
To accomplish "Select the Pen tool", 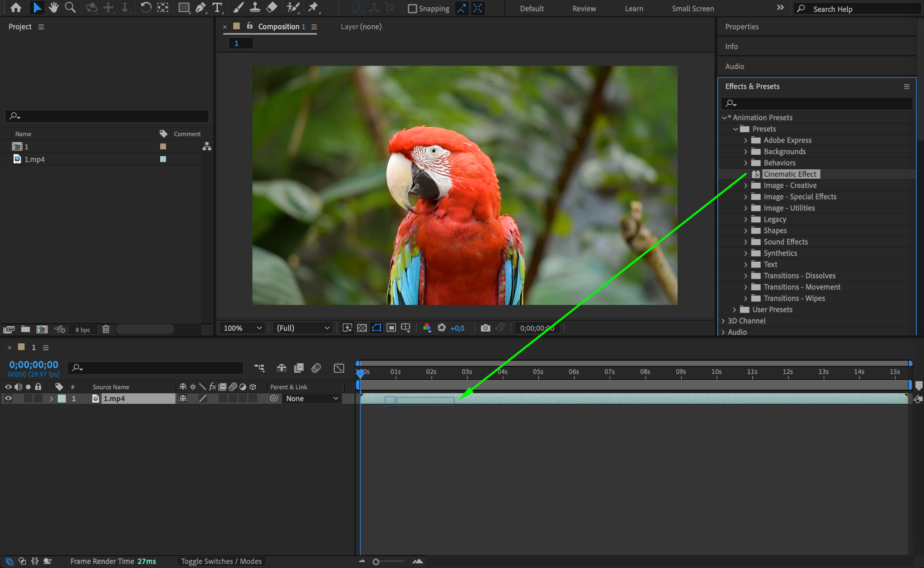I will pos(200,8).
